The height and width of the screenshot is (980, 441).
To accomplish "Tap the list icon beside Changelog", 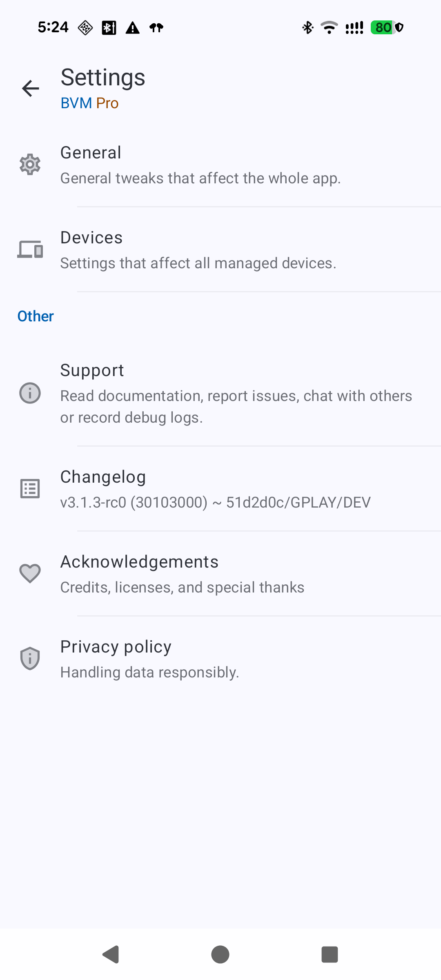I will tap(30, 489).
